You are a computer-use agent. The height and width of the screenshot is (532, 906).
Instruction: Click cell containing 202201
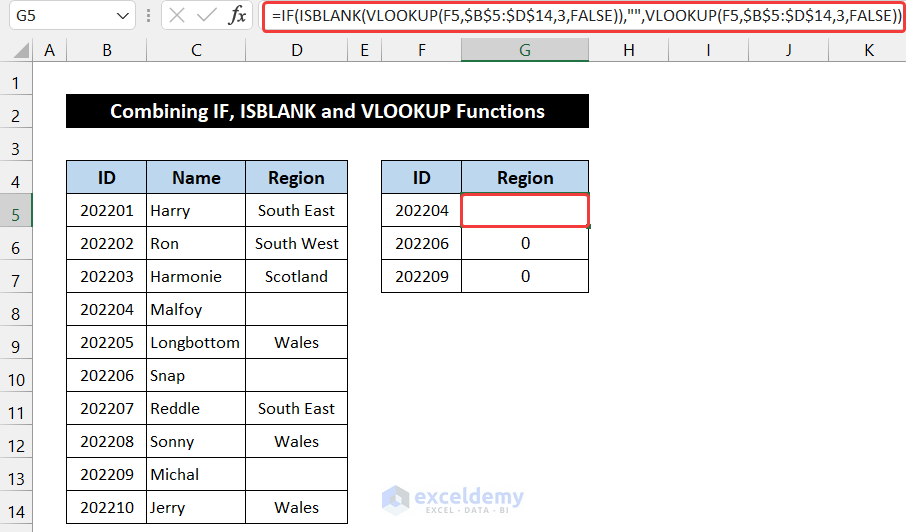click(x=107, y=210)
